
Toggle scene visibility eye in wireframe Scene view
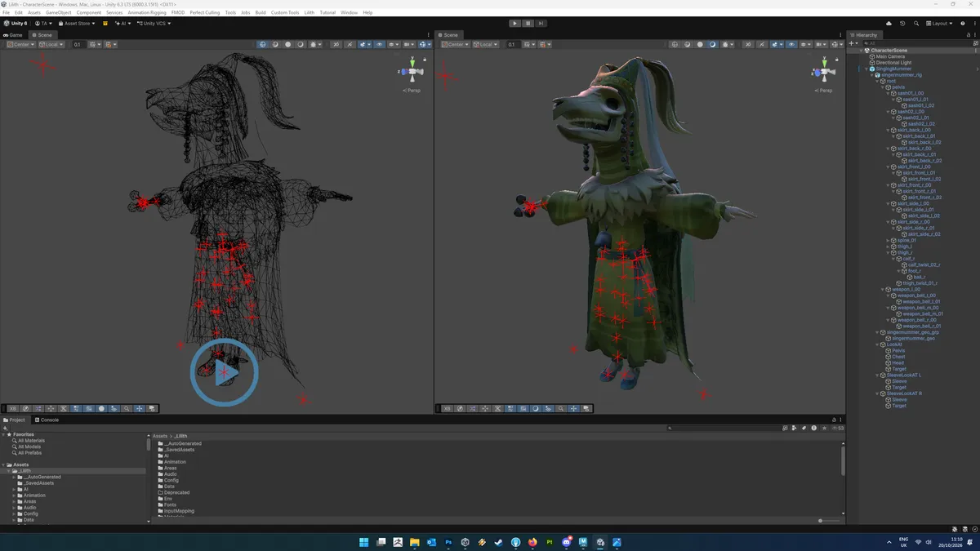(380, 44)
